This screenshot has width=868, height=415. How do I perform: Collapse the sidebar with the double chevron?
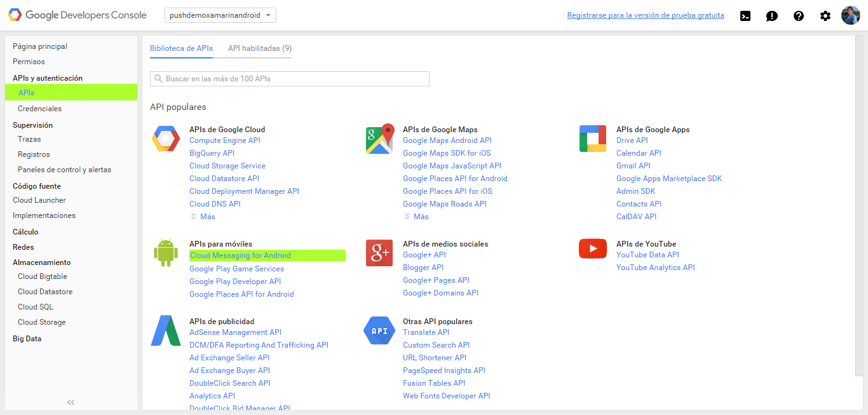coord(71,402)
